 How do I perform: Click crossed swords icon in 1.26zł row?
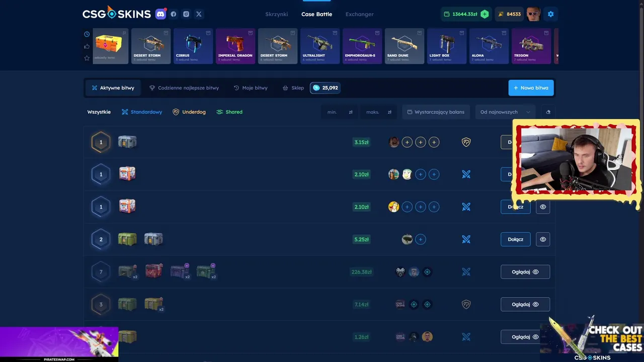tap(466, 337)
